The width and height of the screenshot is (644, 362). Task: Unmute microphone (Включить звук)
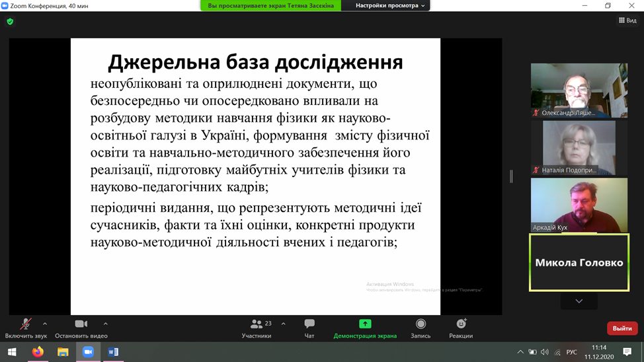coord(26,328)
